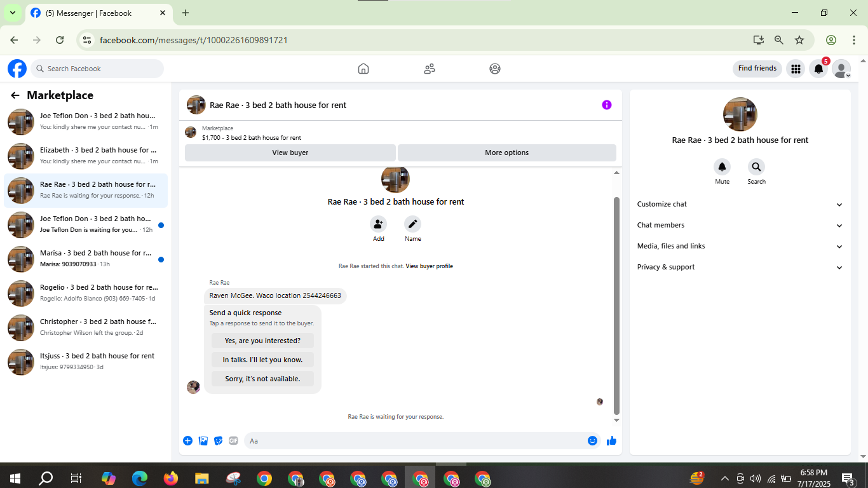
Task: Open the Groups icon in top navigation
Action: point(495,69)
